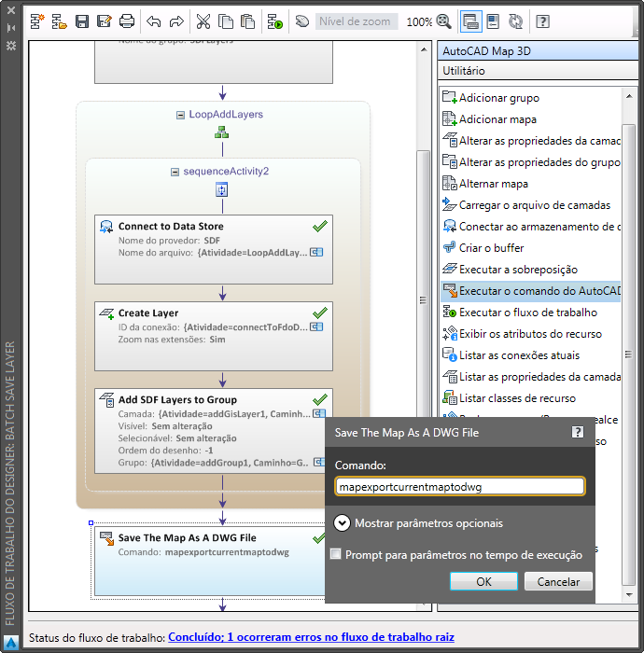The width and height of the screenshot is (644, 653).
Task: Choose Executar a sobreposição activity
Action: click(531, 270)
